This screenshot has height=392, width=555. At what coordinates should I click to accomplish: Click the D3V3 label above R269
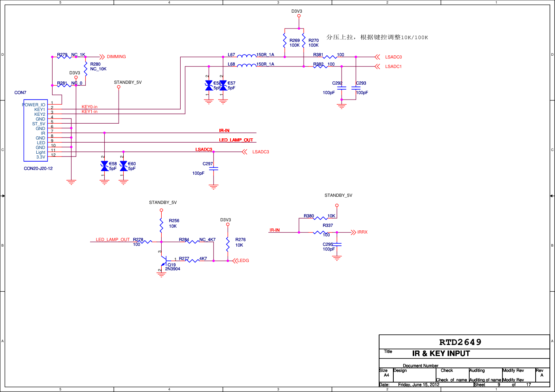click(x=297, y=11)
